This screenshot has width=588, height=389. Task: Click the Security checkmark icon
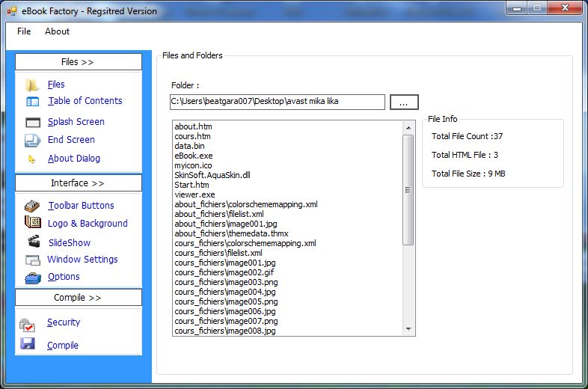27,325
